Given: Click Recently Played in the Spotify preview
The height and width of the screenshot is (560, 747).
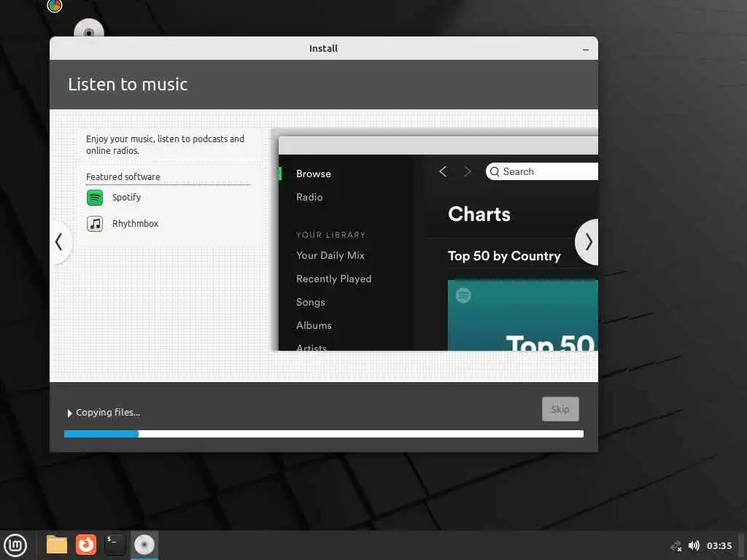Looking at the screenshot, I should click(x=333, y=279).
